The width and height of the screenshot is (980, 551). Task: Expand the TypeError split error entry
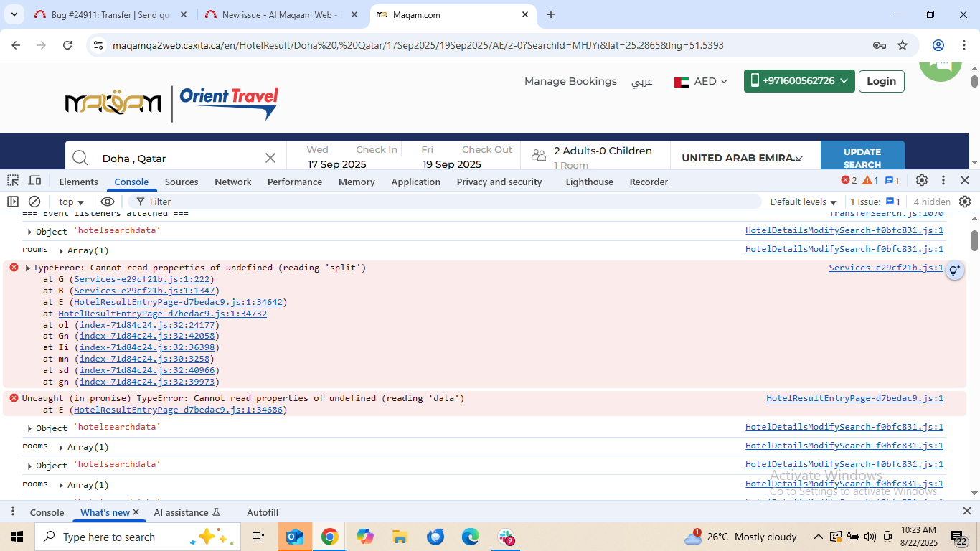(x=28, y=268)
